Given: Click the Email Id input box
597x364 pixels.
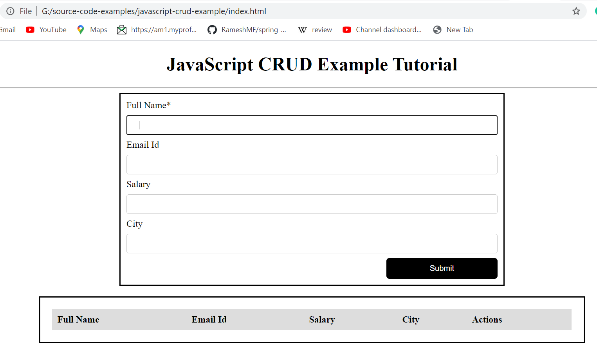Looking at the screenshot, I should [312, 165].
